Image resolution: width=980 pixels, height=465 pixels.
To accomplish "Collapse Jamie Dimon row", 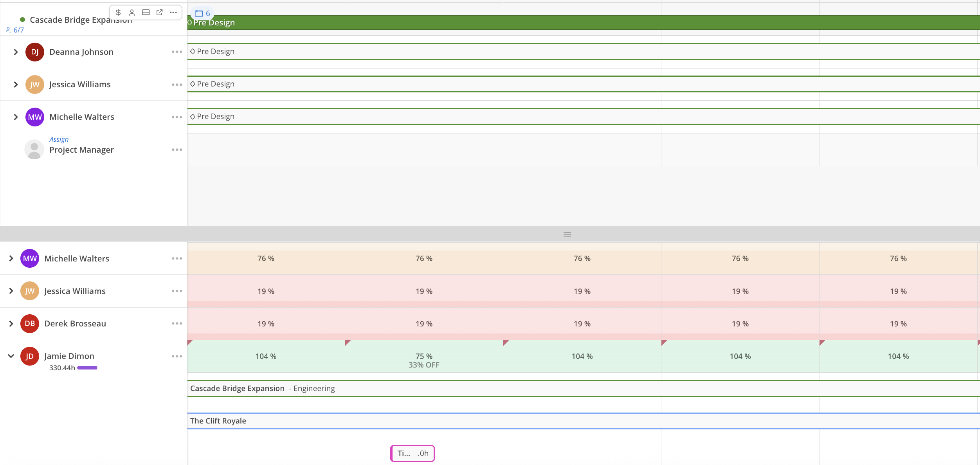I will coord(11,356).
